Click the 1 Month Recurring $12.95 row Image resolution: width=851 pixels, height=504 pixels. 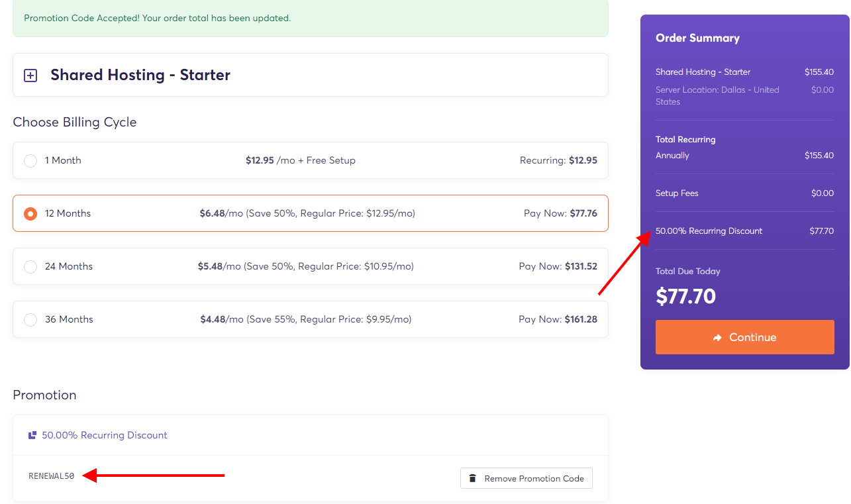311,160
